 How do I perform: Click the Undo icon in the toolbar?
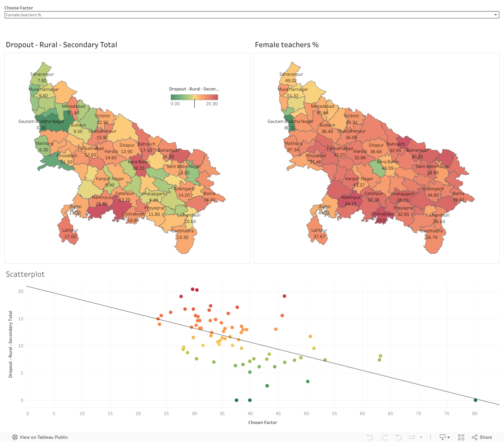pyautogui.click(x=370, y=437)
